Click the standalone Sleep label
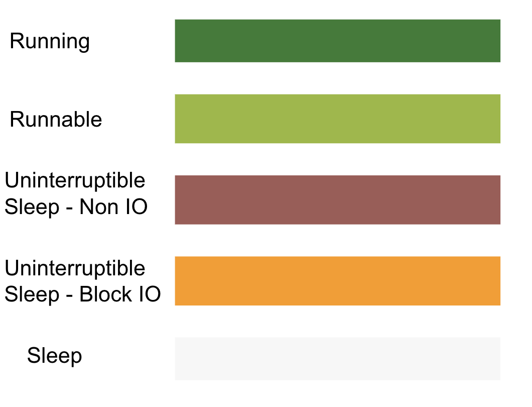532x407 pixels. pyautogui.click(x=54, y=356)
